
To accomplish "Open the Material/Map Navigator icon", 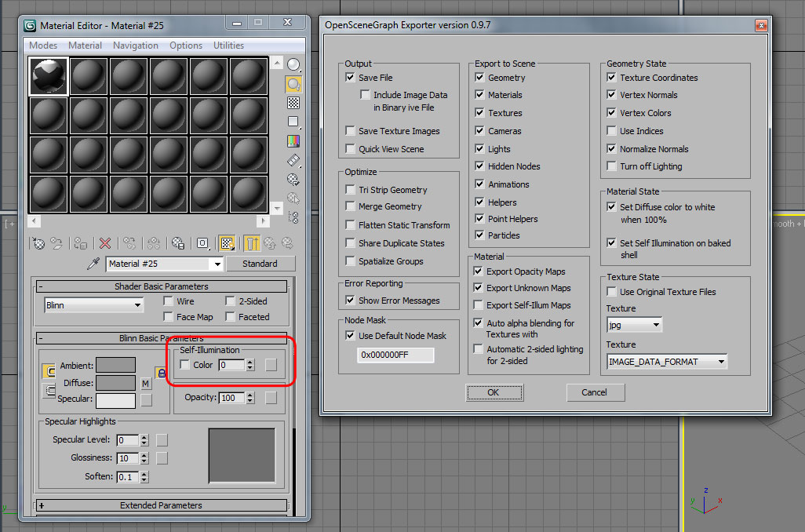I will pyautogui.click(x=293, y=217).
